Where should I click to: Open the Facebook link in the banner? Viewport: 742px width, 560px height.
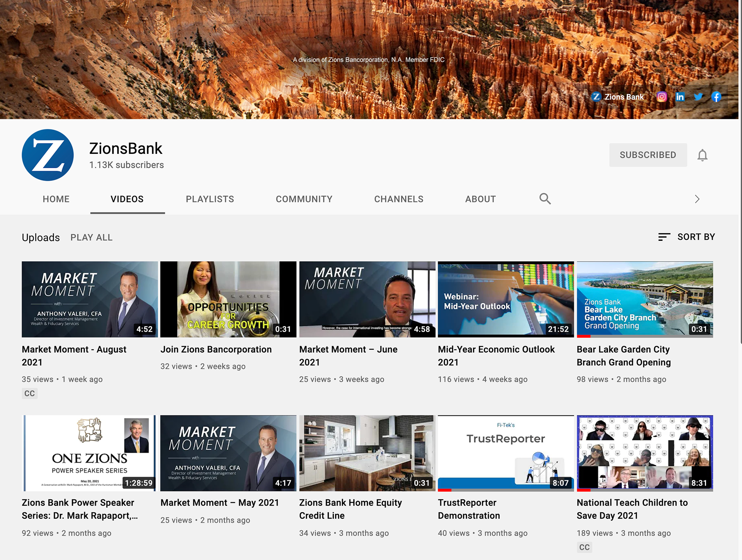click(x=716, y=97)
